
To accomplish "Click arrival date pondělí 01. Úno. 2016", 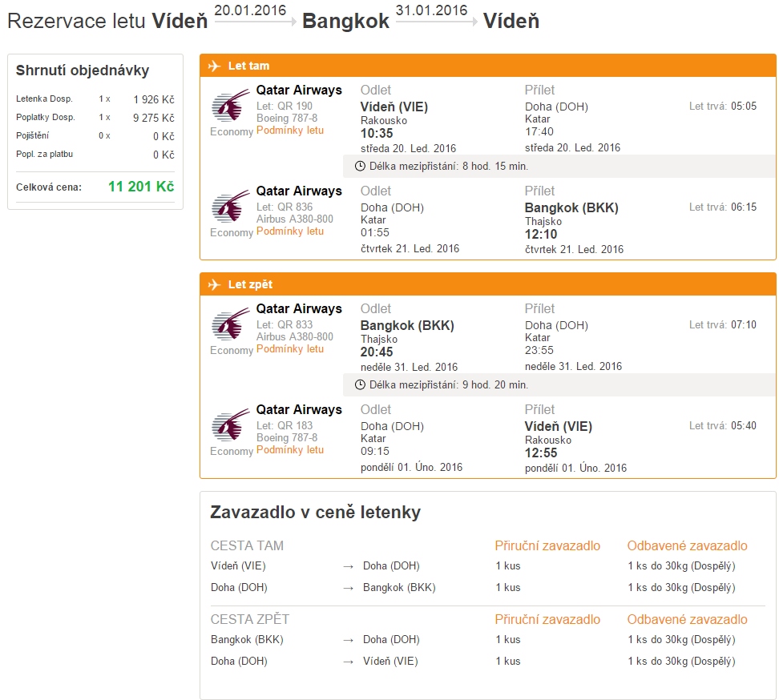I will point(575,469).
